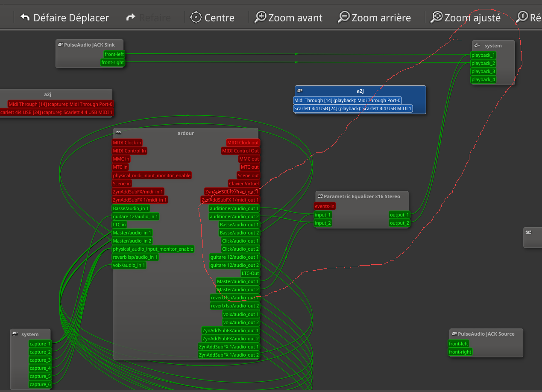Select ardour Clavier Virtuel port
542x392 pixels.
[x=244, y=184]
